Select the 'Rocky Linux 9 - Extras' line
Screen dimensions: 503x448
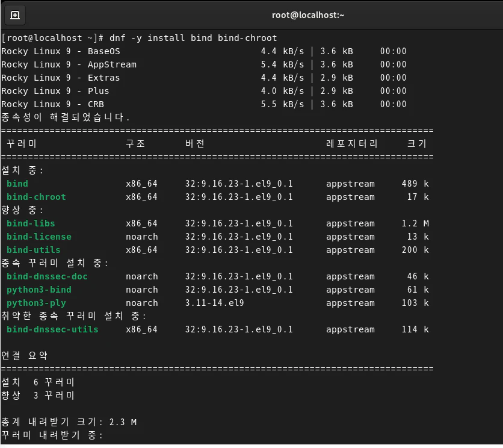(x=204, y=78)
